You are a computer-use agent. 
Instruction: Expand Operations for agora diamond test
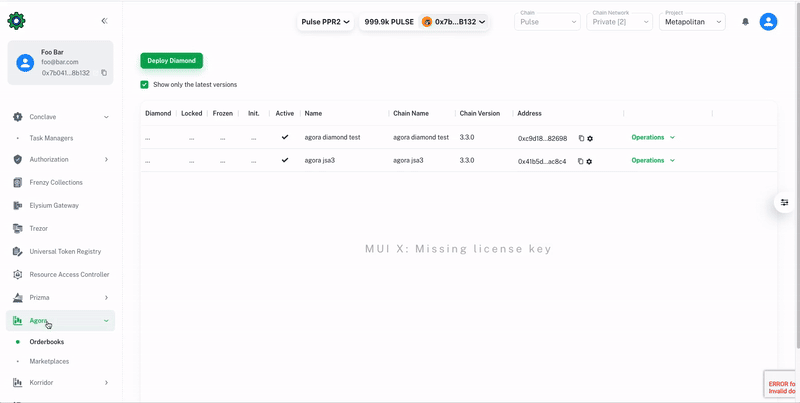tap(653, 137)
